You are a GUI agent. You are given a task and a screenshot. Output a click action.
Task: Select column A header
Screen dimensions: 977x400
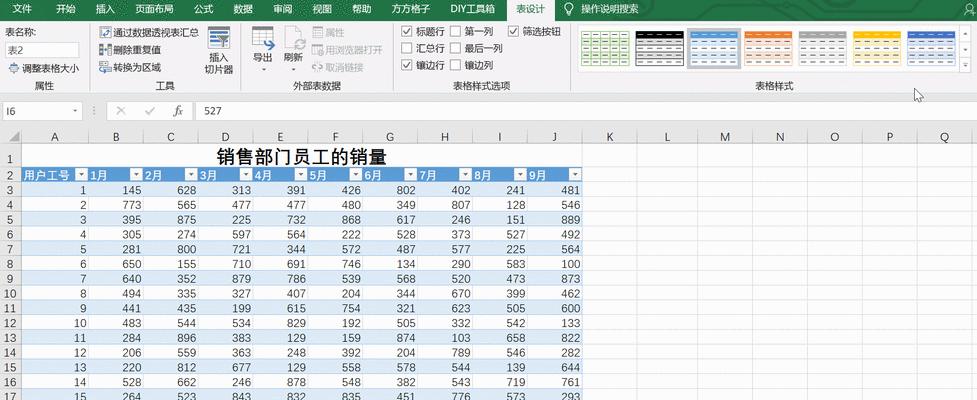pyautogui.click(x=55, y=136)
